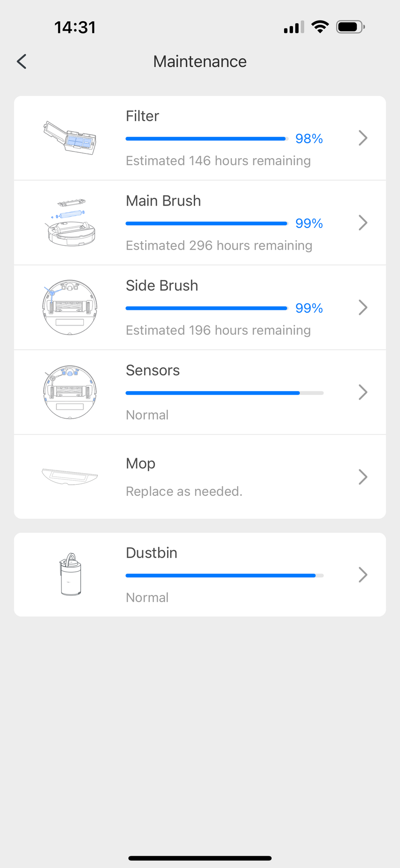Expand Side Brush row chevron

click(x=363, y=307)
